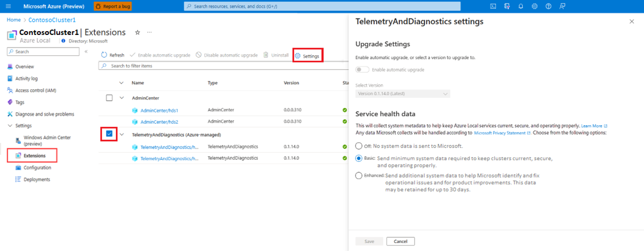Screen dimensions: 644x251
Task: Open notifications bell
Action: (x=521, y=6)
